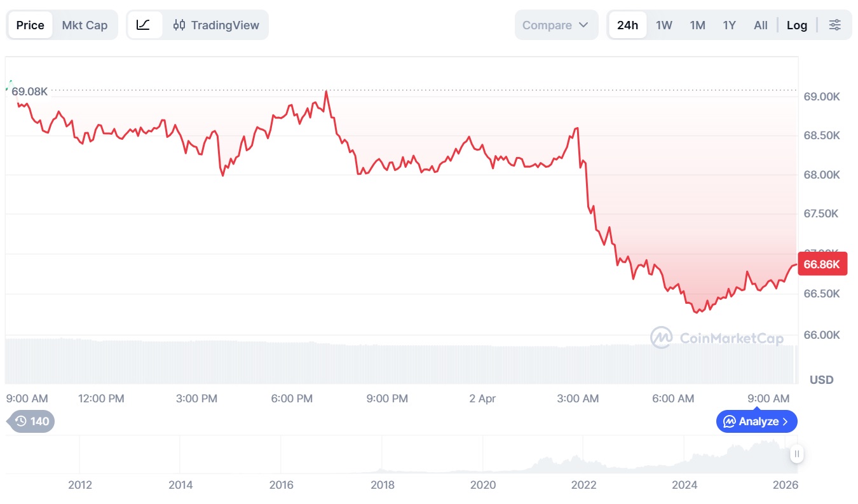The height and width of the screenshot is (504, 858).
Task: Click the 66.86K current price label
Action: [822, 265]
